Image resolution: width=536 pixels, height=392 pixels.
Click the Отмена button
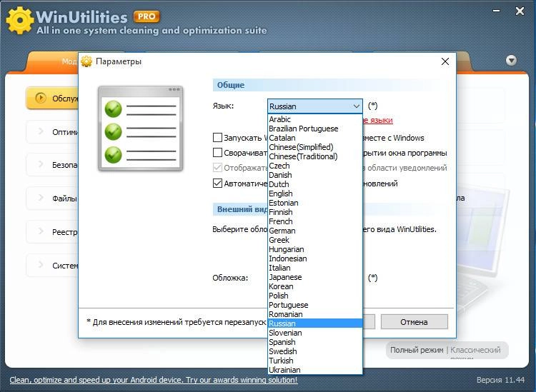pos(414,321)
